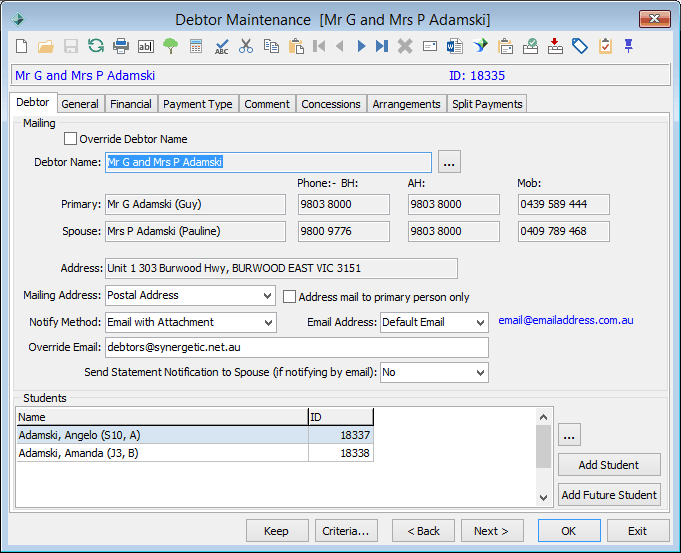
Task: Click the tray with red download arrow
Action: tap(555, 46)
